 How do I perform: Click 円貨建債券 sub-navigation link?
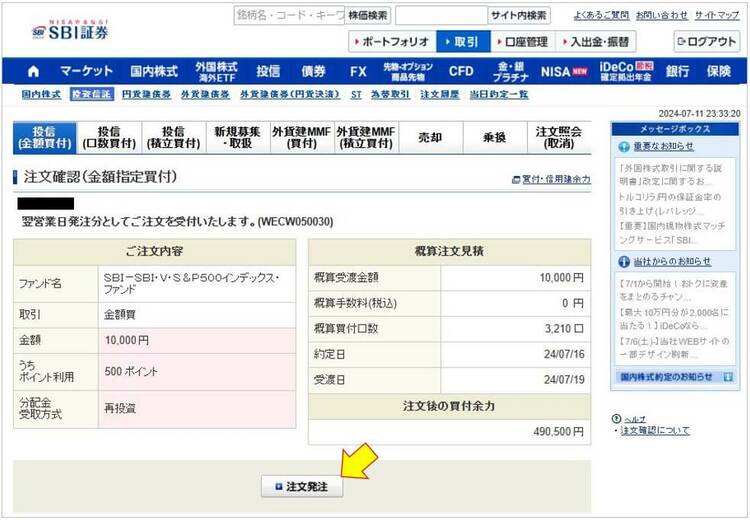pos(146,94)
